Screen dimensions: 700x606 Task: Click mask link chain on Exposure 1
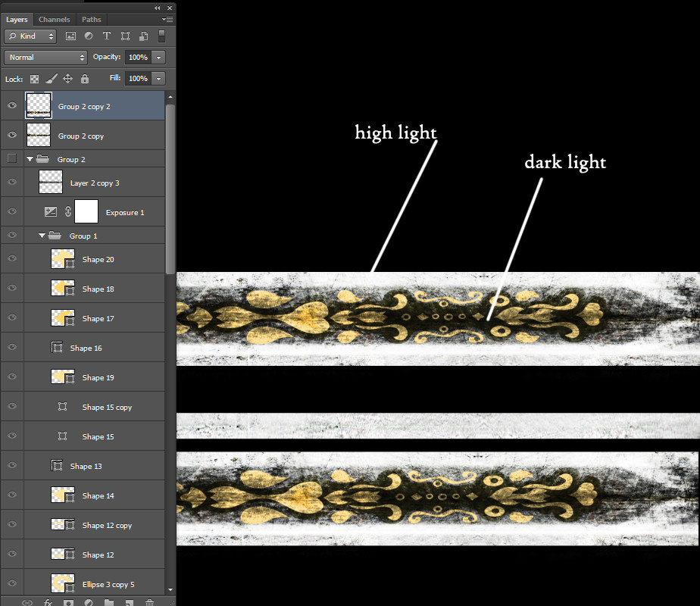[x=68, y=211]
